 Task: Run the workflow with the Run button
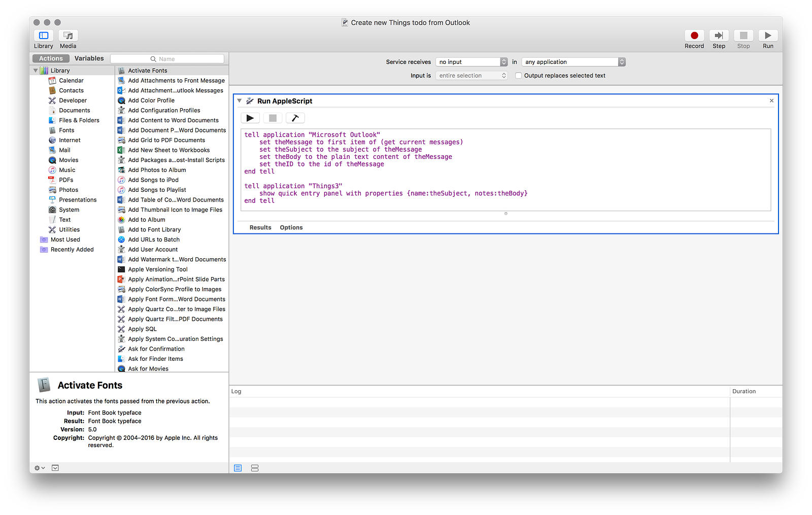(x=767, y=36)
